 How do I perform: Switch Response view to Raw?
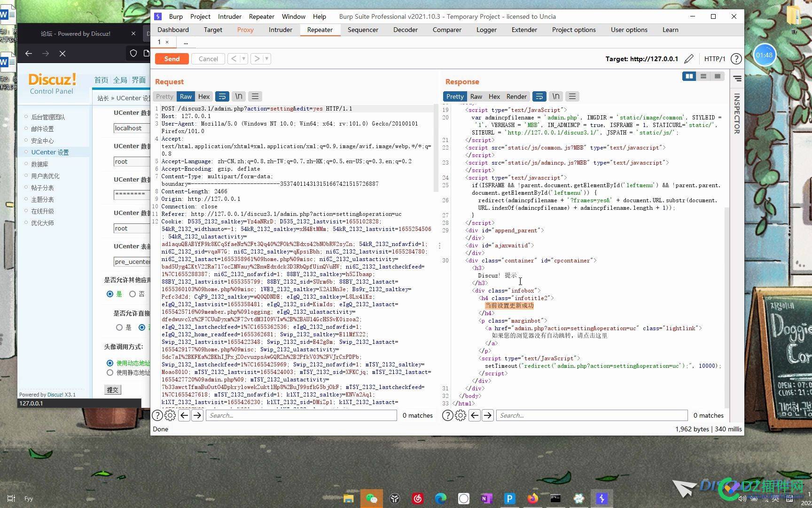(476, 96)
